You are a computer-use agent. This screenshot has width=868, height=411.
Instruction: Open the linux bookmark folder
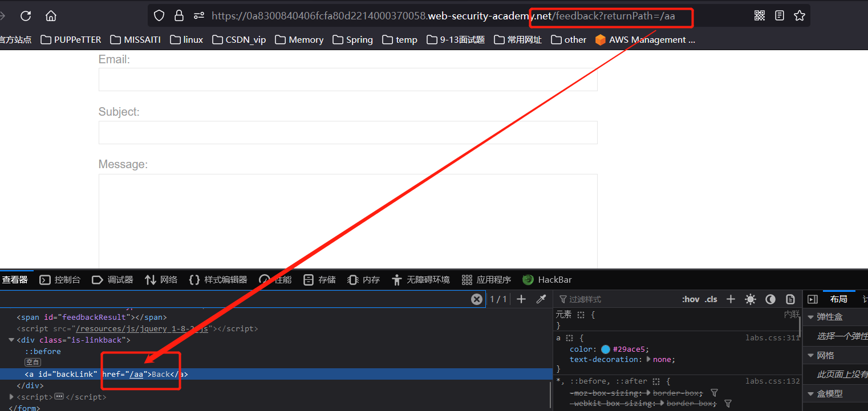coord(186,40)
